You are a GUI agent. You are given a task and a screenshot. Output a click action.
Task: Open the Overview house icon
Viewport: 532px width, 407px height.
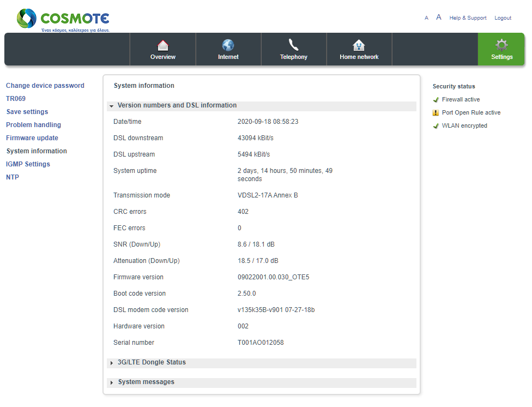click(163, 45)
